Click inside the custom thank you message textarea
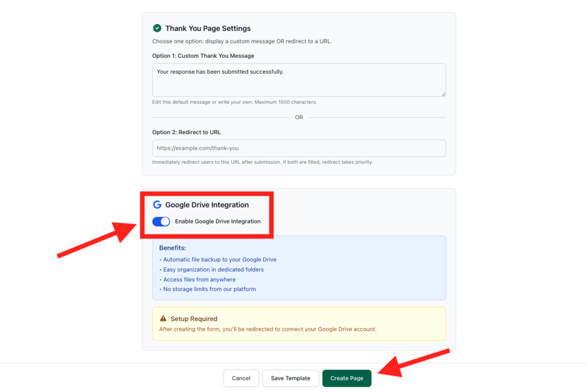The image size is (587, 392). [298, 80]
